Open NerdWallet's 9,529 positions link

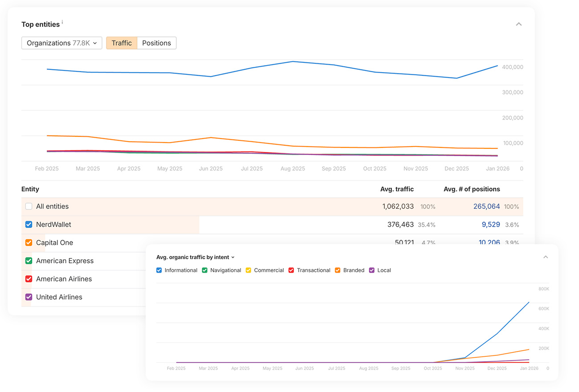pyautogui.click(x=490, y=225)
